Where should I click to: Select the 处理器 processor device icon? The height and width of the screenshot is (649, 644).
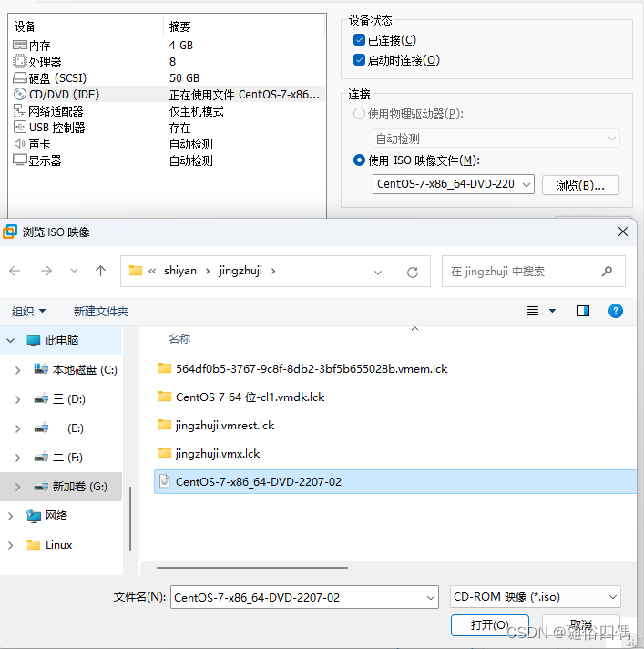tap(19, 61)
